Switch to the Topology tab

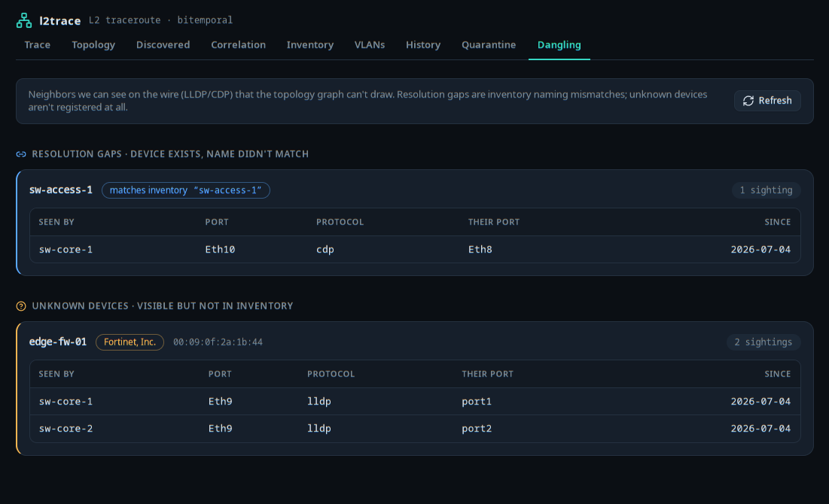(93, 45)
